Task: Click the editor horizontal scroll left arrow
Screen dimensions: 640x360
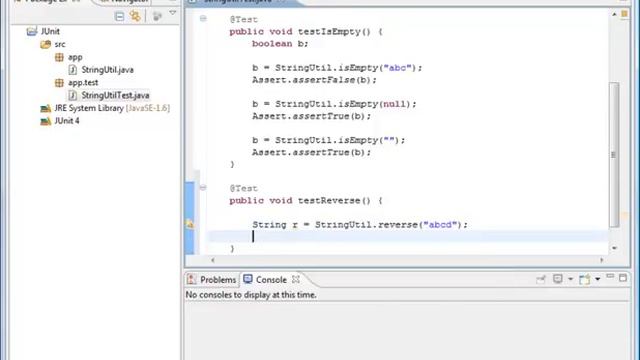Action: point(213,260)
